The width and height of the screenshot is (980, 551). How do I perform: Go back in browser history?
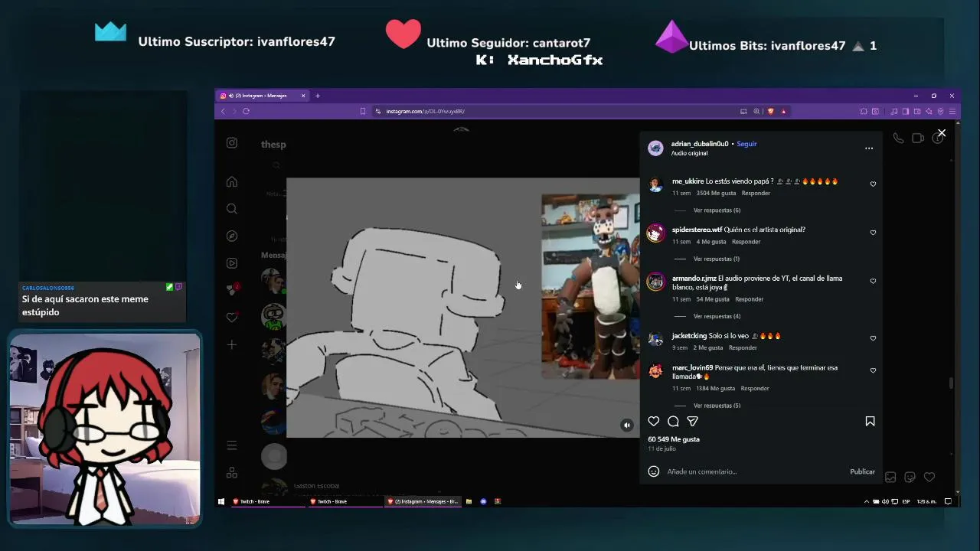point(223,111)
